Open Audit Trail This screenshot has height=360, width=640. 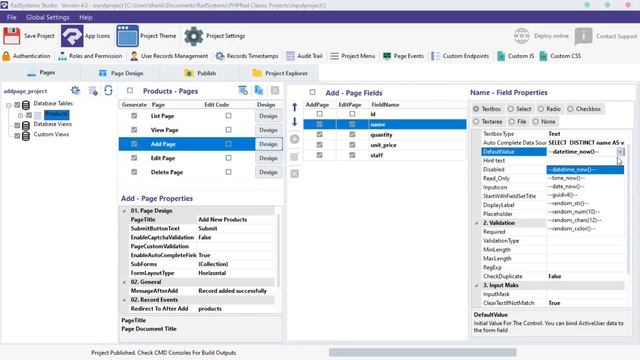click(304, 56)
